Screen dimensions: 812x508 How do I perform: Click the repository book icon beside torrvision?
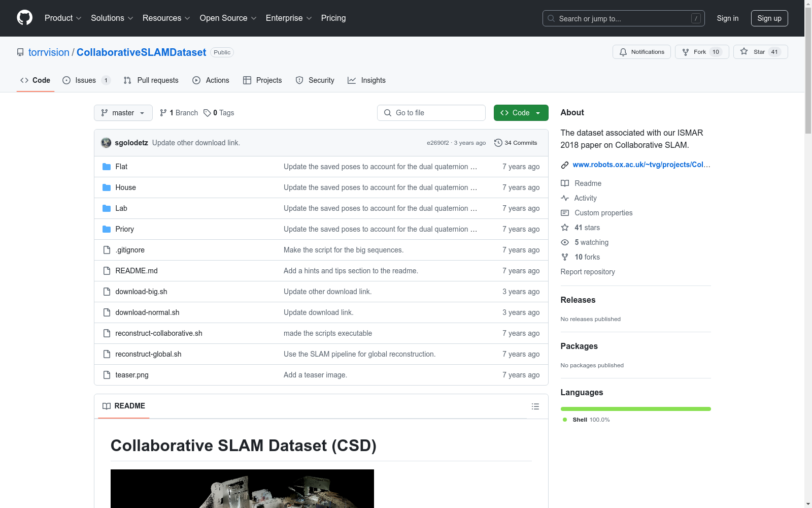(20, 52)
